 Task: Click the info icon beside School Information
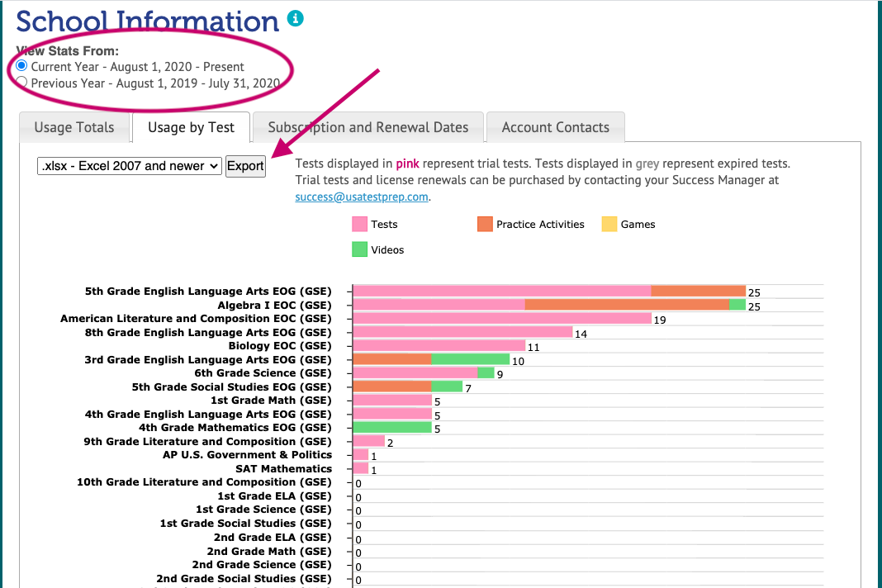point(296,18)
